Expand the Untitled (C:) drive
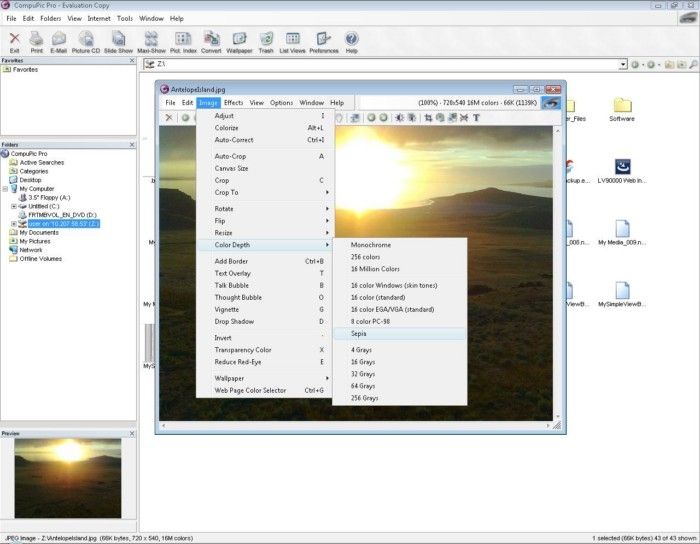Viewport: 700px width, 544px height. click(14, 205)
